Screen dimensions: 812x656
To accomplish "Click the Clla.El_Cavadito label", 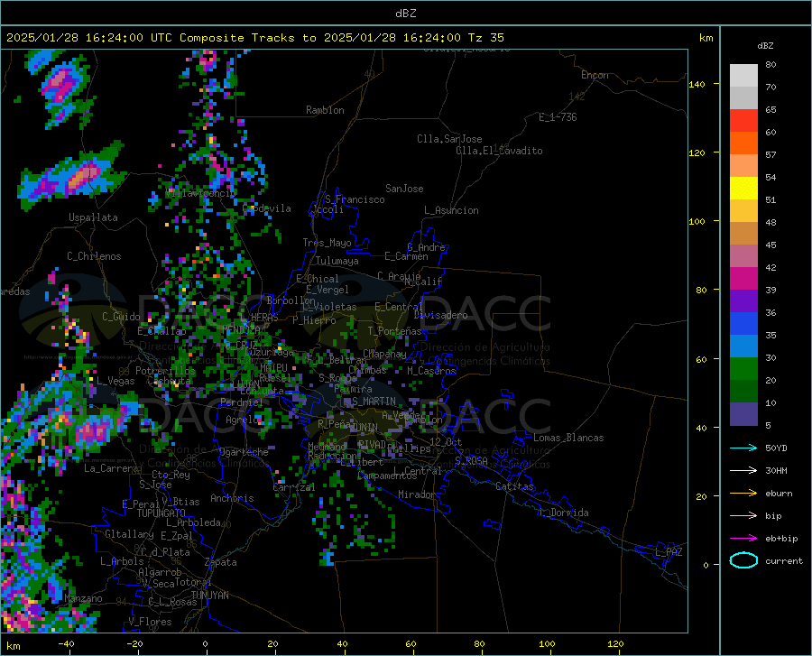I will tap(499, 151).
